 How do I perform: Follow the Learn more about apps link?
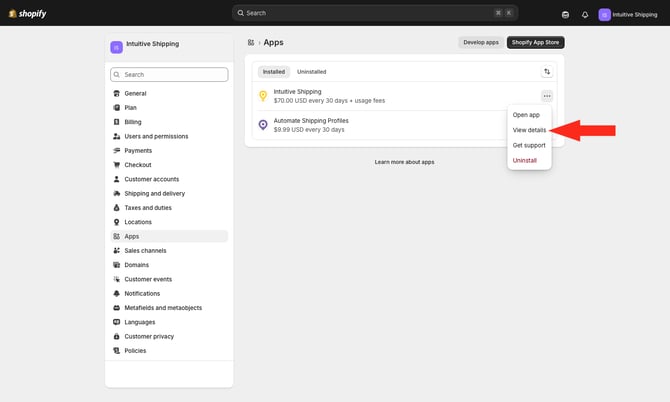tap(404, 162)
